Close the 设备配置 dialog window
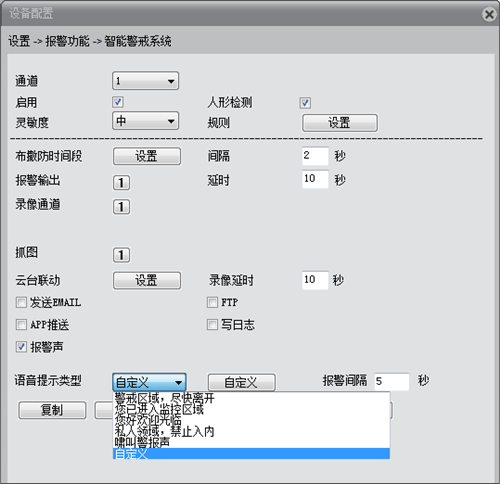The image size is (500, 484). pos(489,14)
